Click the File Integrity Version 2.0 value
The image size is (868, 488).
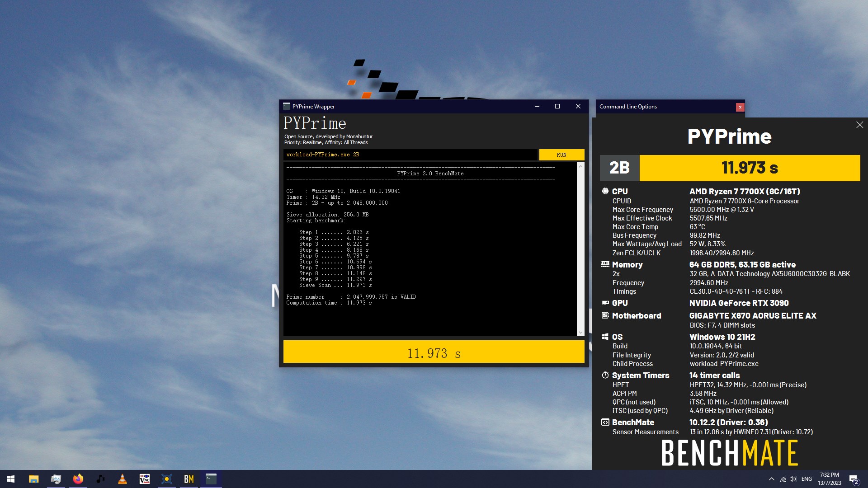coord(722,355)
